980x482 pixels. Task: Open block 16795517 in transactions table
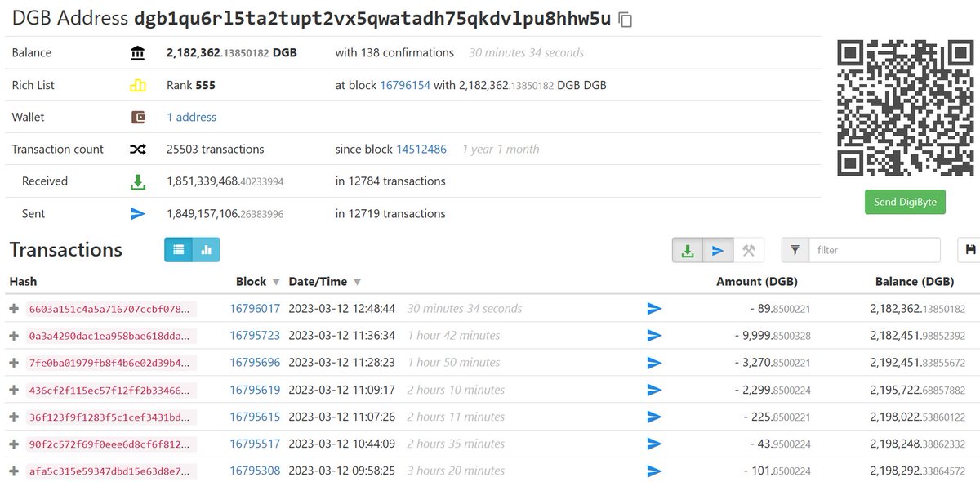tap(255, 444)
